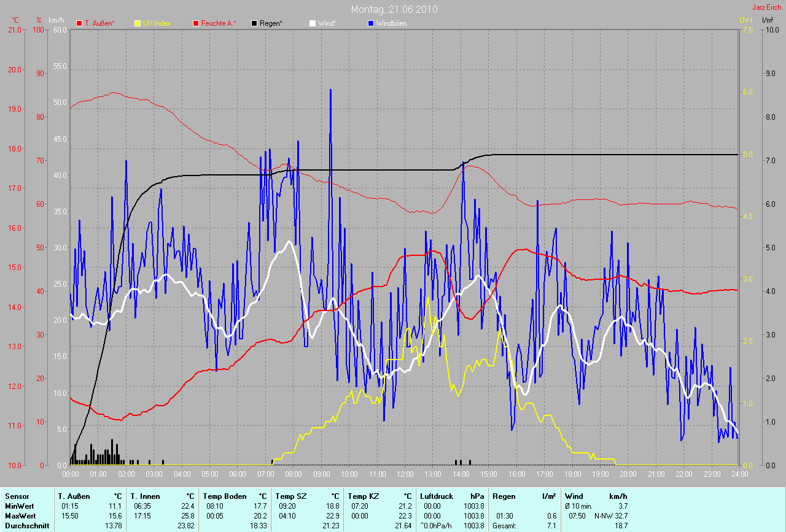Click the yellow UV Index legend swatch
This screenshot has width=786, height=532.
138,23
